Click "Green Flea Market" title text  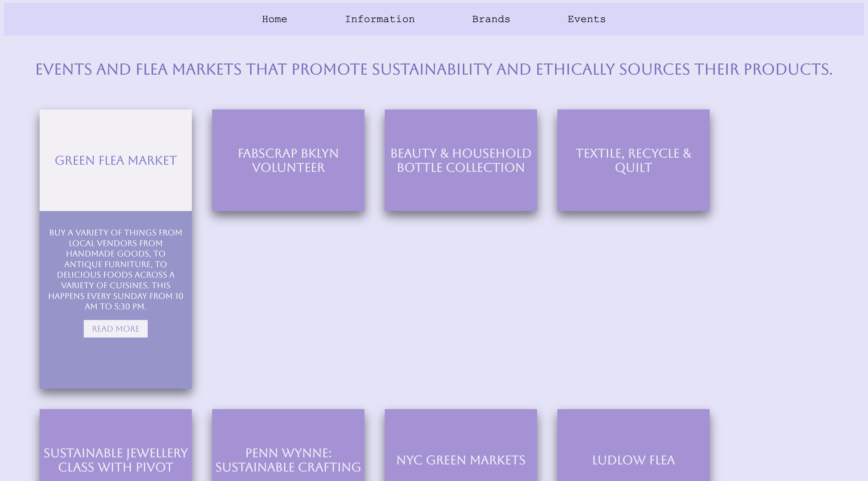(x=115, y=161)
